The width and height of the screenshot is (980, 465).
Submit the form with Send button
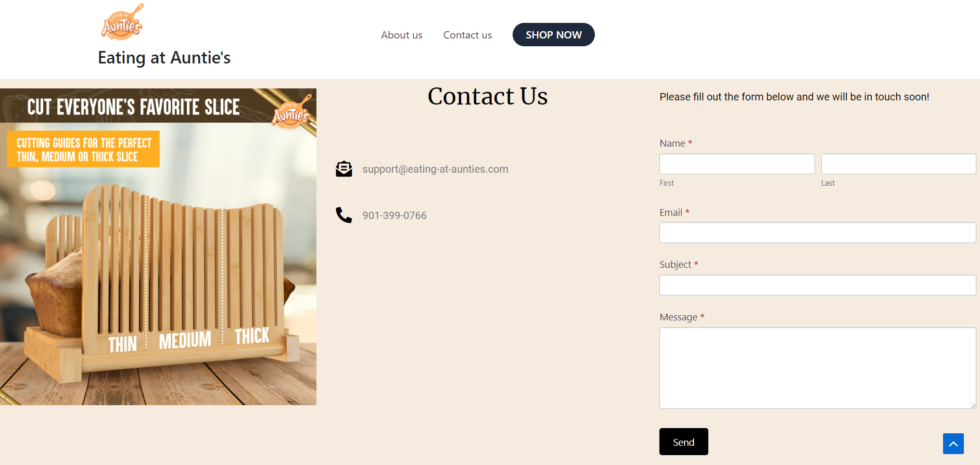pyautogui.click(x=684, y=442)
